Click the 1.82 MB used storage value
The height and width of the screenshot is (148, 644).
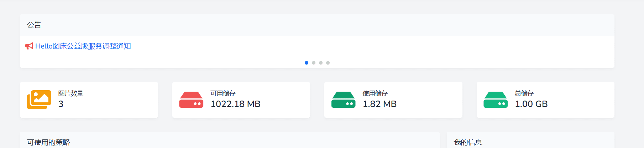click(379, 104)
